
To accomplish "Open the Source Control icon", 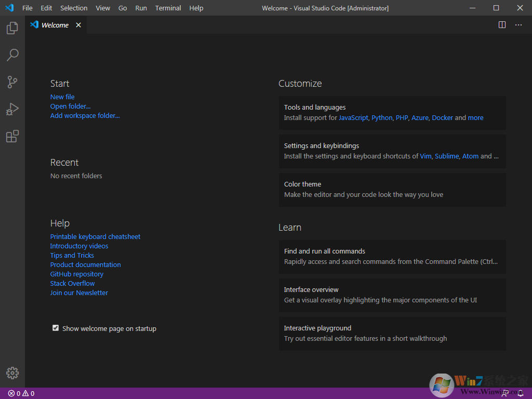I will [12, 82].
